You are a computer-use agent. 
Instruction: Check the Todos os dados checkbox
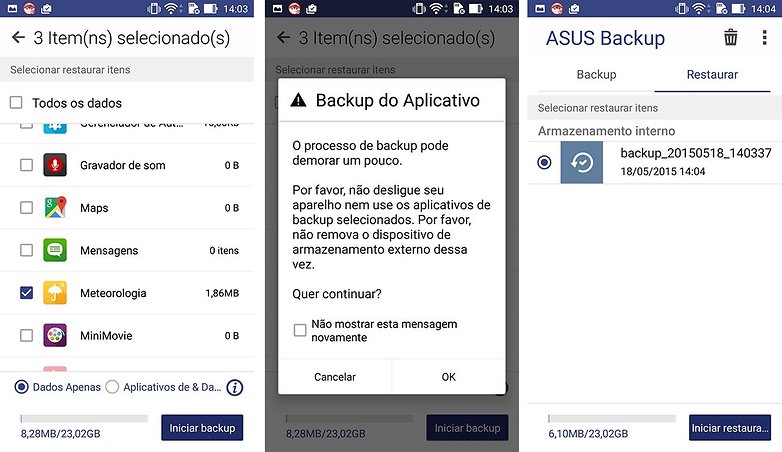pyautogui.click(x=16, y=103)
